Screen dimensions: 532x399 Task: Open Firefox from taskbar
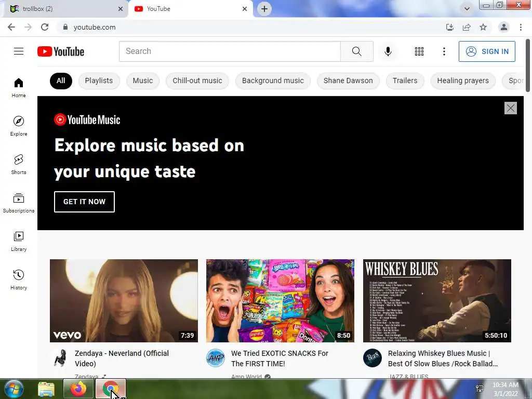[78, 389]
